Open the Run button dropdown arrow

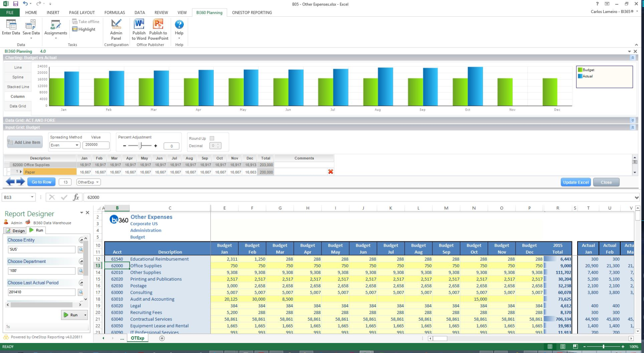pyautogui.click(x=85, y=315)
